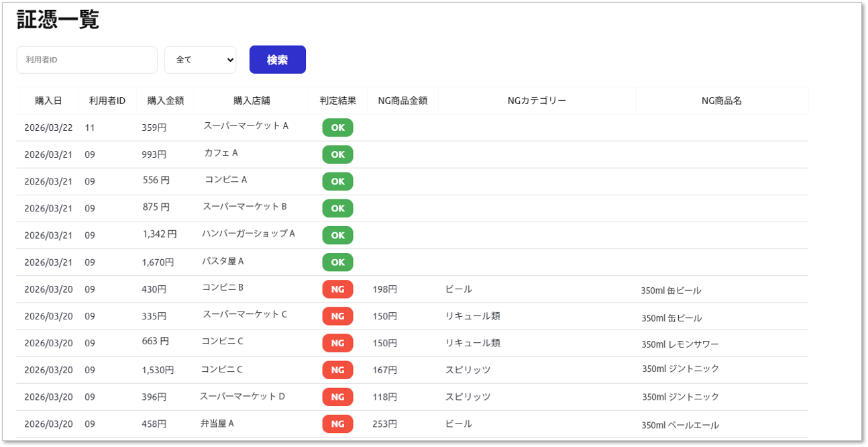Image resolution: width=868 pixels, height=447 pixels.
Task: Click the 875 円 purchase amount
Action: click(156, 207)
